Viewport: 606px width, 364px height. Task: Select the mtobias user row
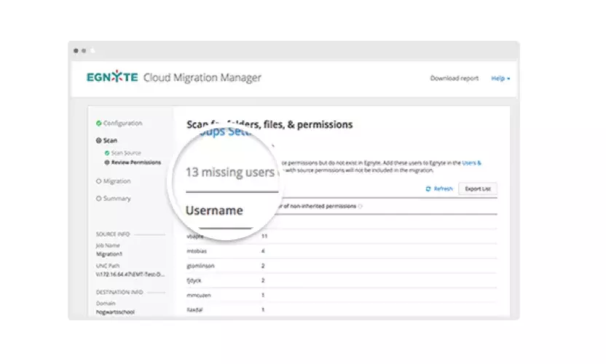342,250
